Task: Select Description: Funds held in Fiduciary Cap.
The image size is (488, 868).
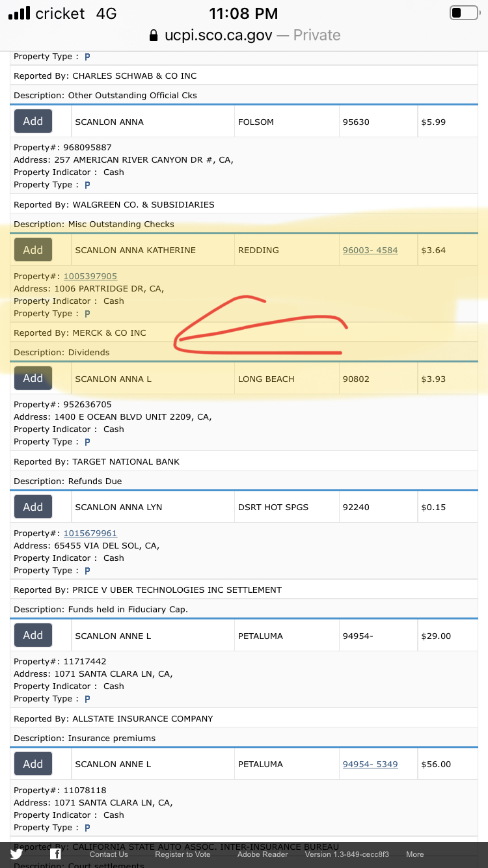Action: [101, 609]
